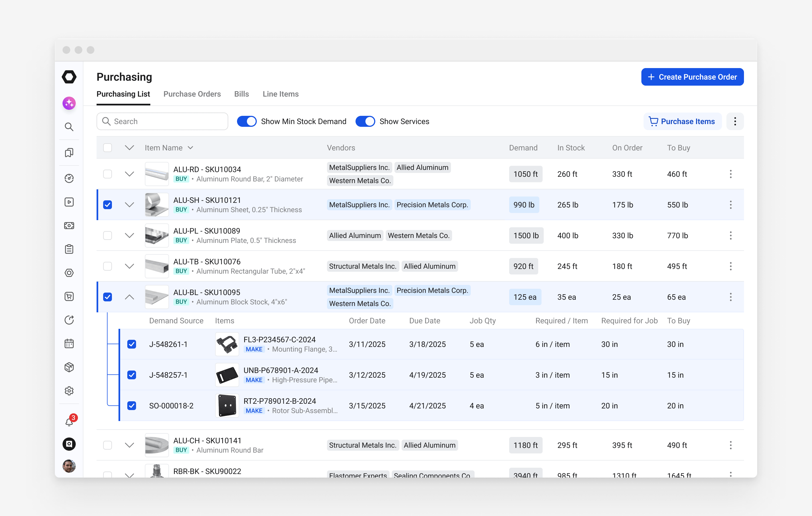Click the sidebar search magnifier icon
The height and width of the screenshot is (516, 812).
pos(69,127)
